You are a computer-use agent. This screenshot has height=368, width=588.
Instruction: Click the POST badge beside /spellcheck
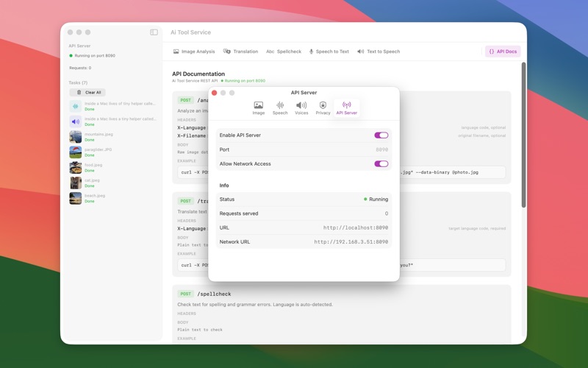click(x=186, y=294)
